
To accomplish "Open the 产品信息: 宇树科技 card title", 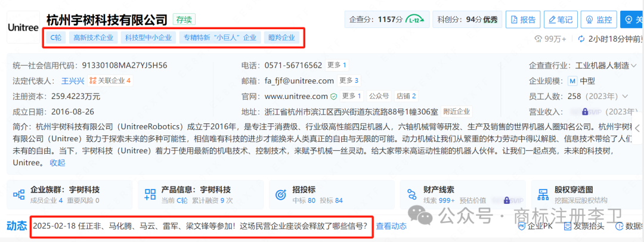I will point(196,190).
